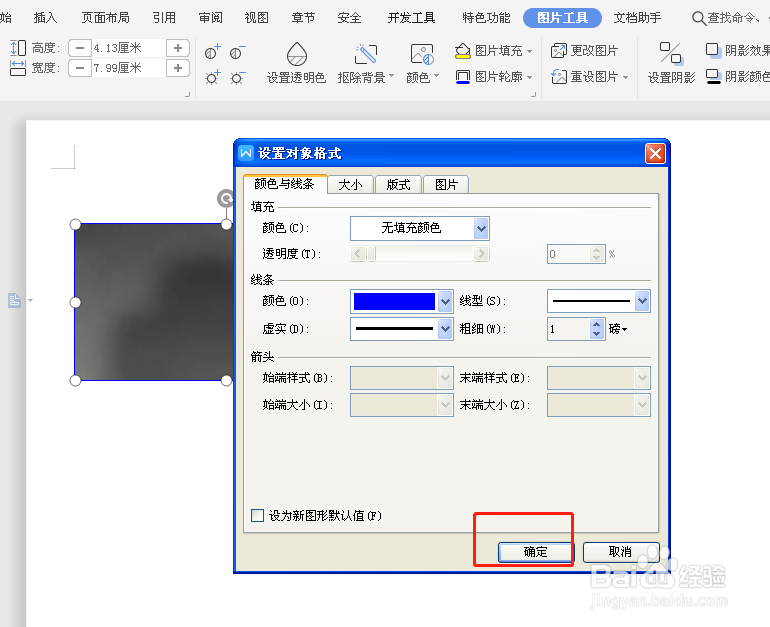Click the 取消 button
Viewport: 770px width, 627px height.
click(621, 552)
